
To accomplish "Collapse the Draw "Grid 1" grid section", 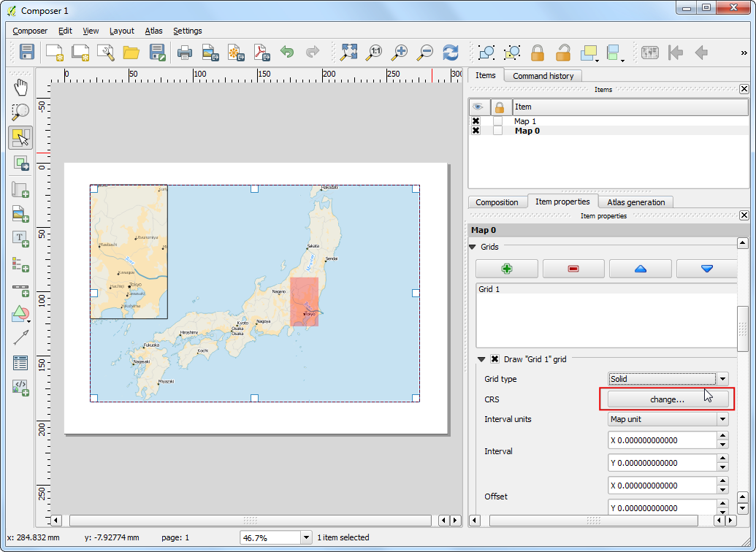I will tap(481, 359).
